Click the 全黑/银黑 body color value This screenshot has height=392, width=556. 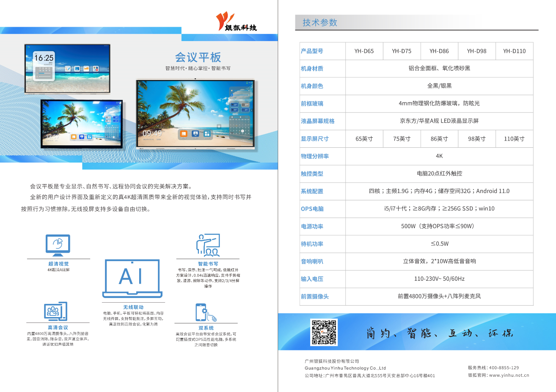439,86
